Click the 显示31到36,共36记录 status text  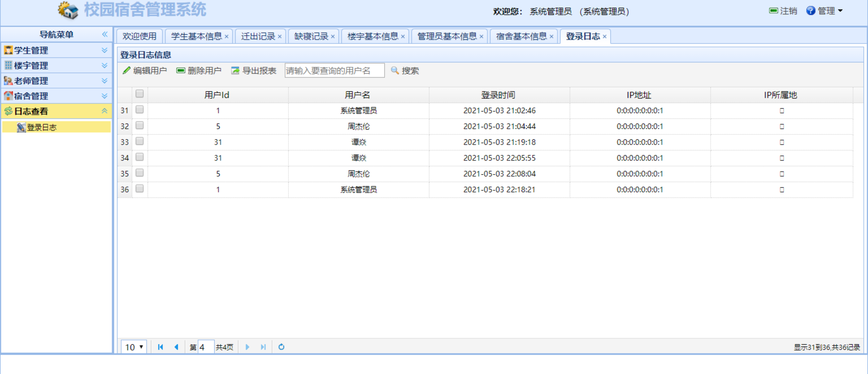[827, 347]
